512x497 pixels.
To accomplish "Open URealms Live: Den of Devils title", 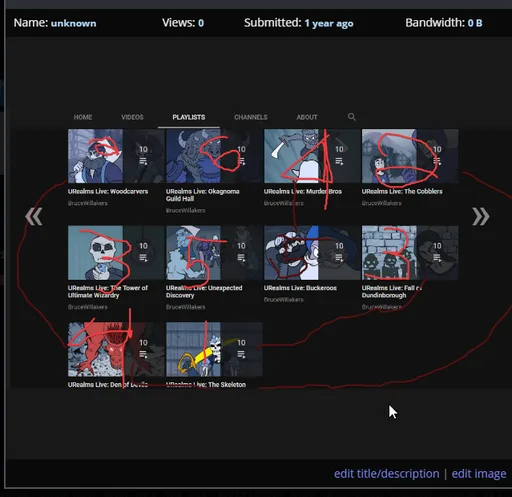I will (108, 384).
